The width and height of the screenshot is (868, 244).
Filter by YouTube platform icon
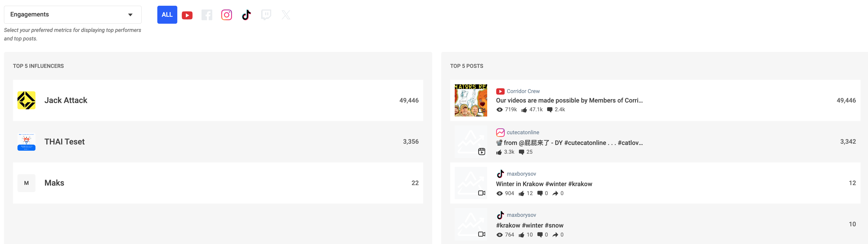tap(187, 15)
